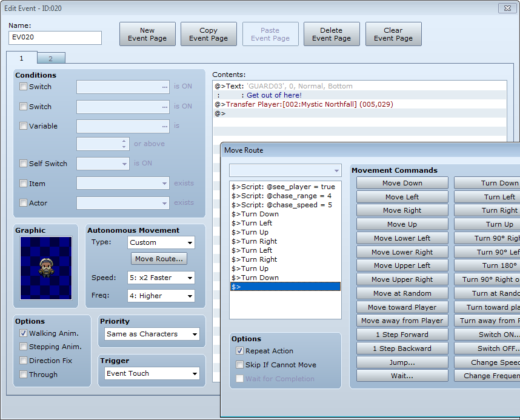Select the 'Get out of here!' text line
Screen dimensions: 520x420
click(x=359, y=95)
